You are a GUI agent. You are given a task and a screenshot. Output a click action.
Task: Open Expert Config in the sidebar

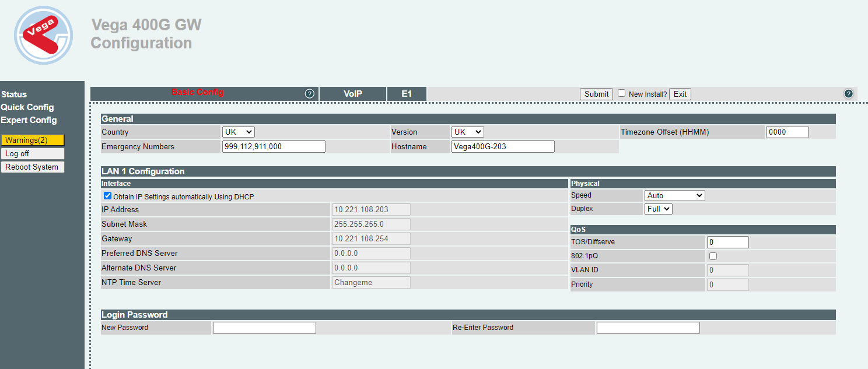[x=29, y=120]
